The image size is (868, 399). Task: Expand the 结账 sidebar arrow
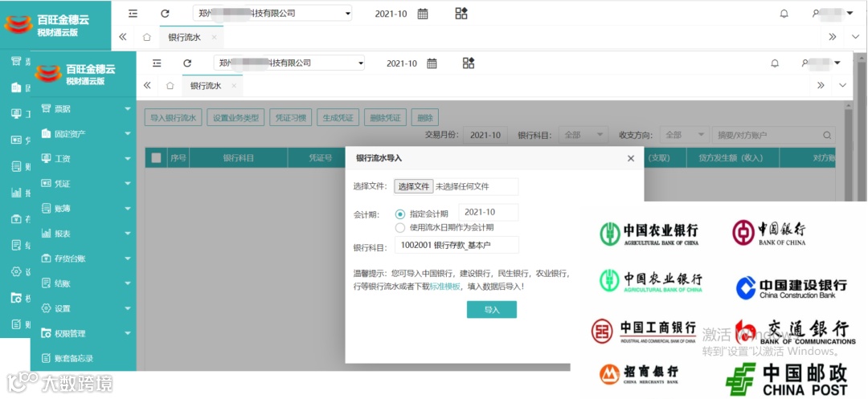[128, 283]
